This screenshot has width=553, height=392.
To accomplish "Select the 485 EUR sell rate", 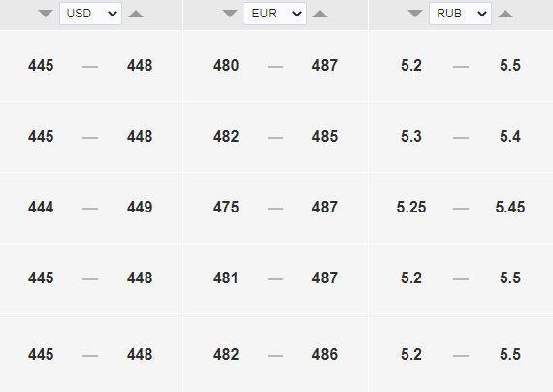I will point(325,137).
